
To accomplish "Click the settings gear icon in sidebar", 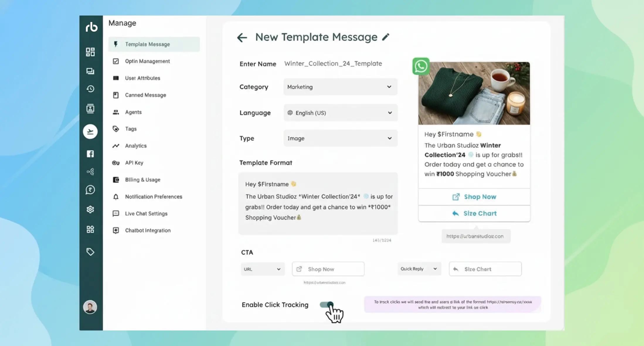I will (90, 209).
